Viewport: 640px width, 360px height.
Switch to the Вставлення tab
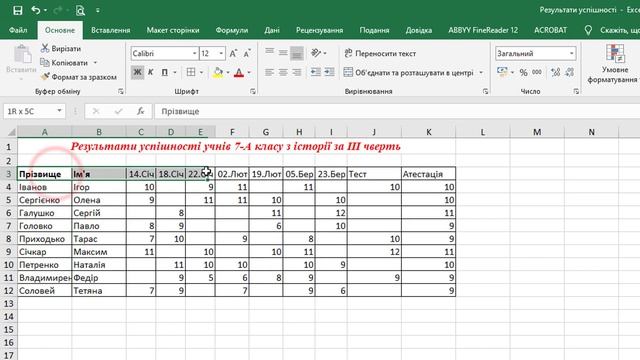(111, 30)
